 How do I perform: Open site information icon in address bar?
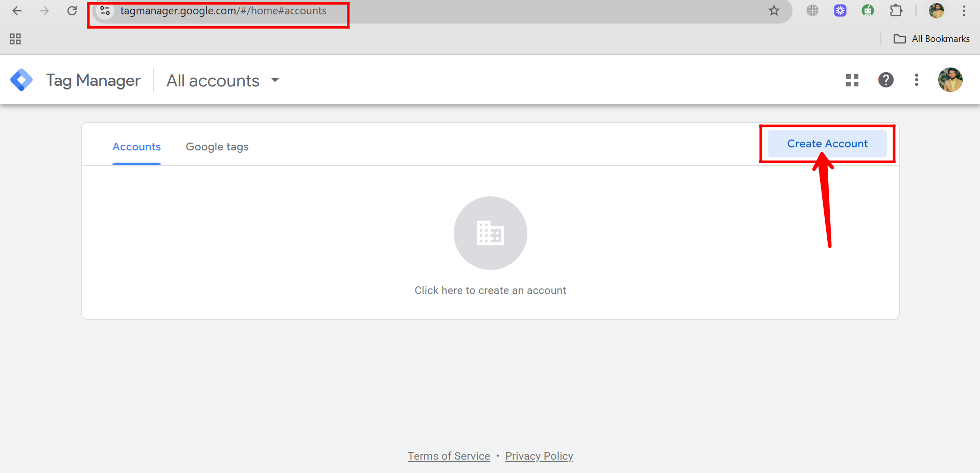(105, 11)
